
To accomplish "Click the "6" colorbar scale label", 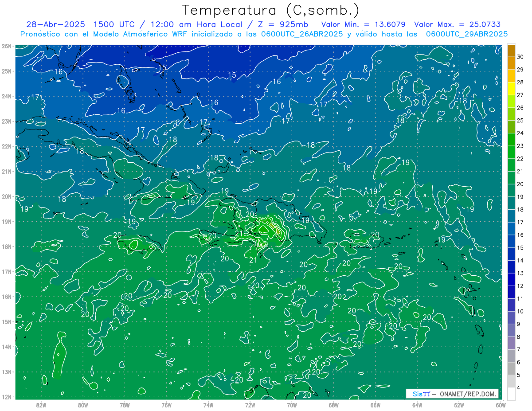I will click(519, 362).
